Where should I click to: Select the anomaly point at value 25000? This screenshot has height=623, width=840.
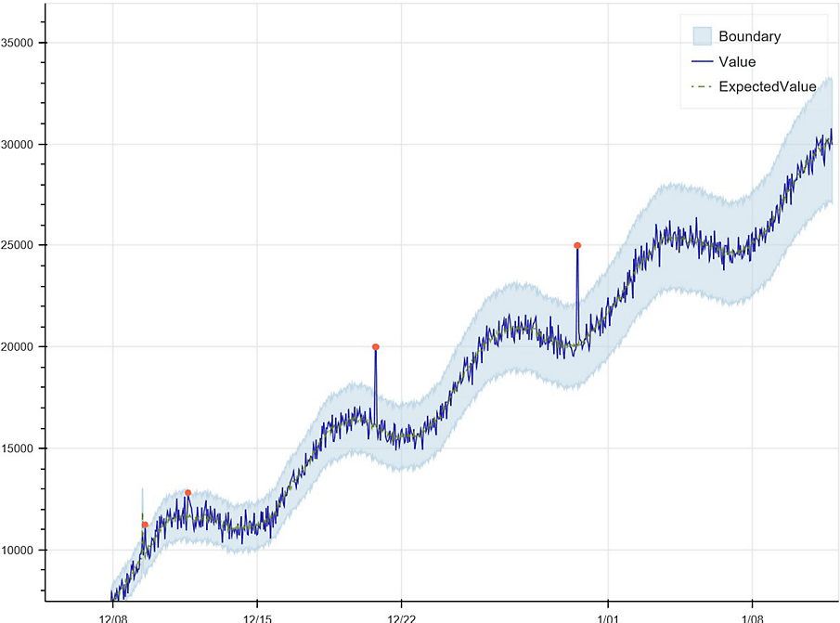577,245
